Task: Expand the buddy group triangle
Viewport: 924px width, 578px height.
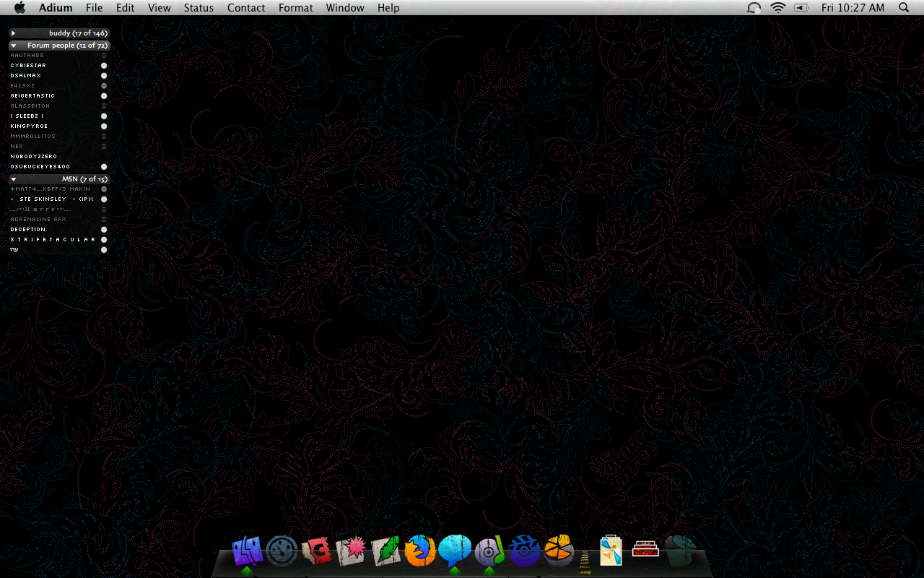Action: 13,33
